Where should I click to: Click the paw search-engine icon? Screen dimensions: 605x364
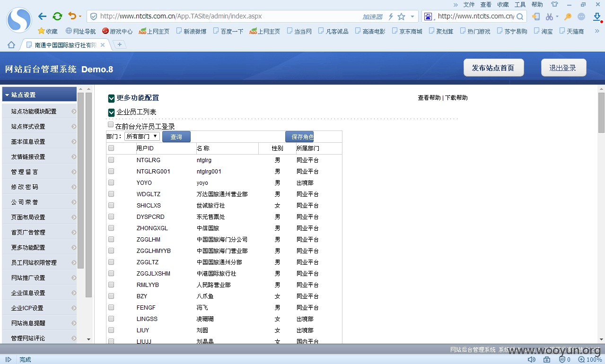pos(428,17)
